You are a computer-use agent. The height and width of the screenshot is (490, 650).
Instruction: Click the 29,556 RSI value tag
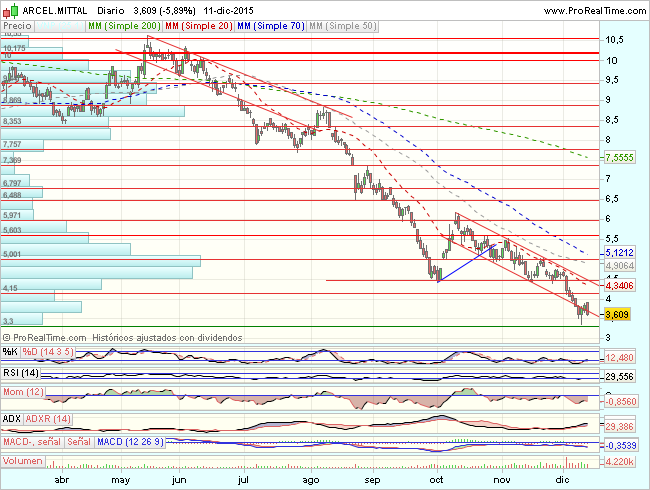click(619, 377)
